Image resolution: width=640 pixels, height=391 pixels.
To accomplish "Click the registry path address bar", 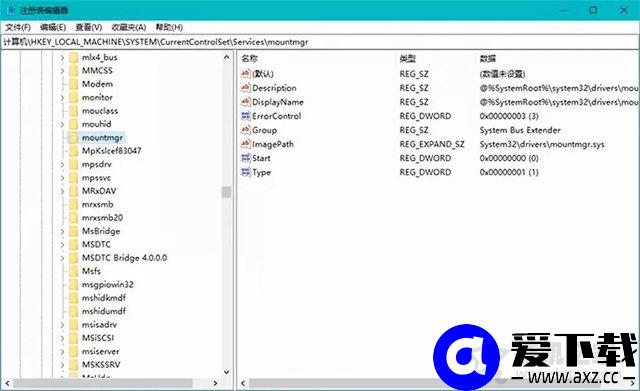I will [320, 42].
